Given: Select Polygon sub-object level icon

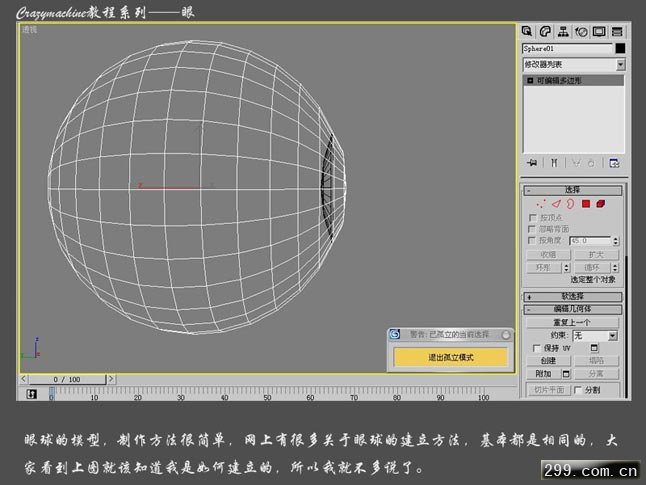Looking at the screenshot, I should 585,204.
